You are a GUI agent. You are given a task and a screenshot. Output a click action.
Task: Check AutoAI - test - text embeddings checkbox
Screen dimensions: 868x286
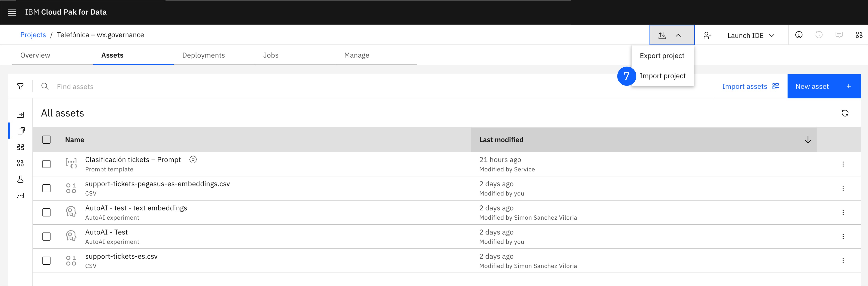[x=47, y=213]
